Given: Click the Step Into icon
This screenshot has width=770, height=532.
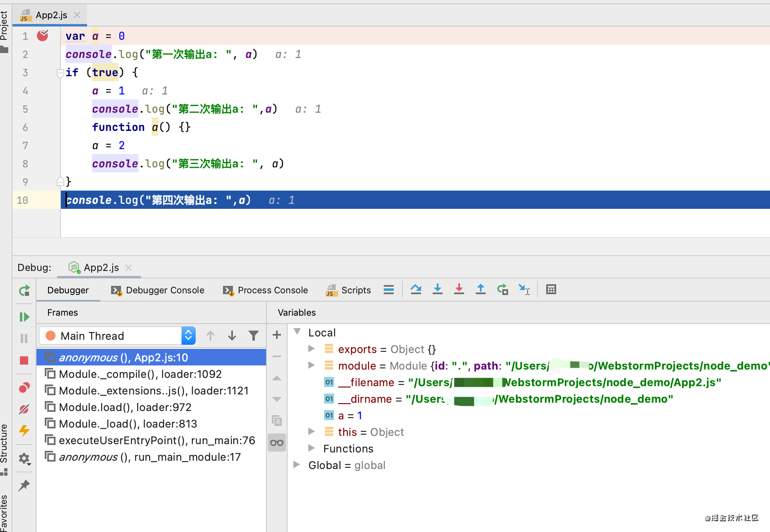Looking at the screenshot, I should coord(438,289).
